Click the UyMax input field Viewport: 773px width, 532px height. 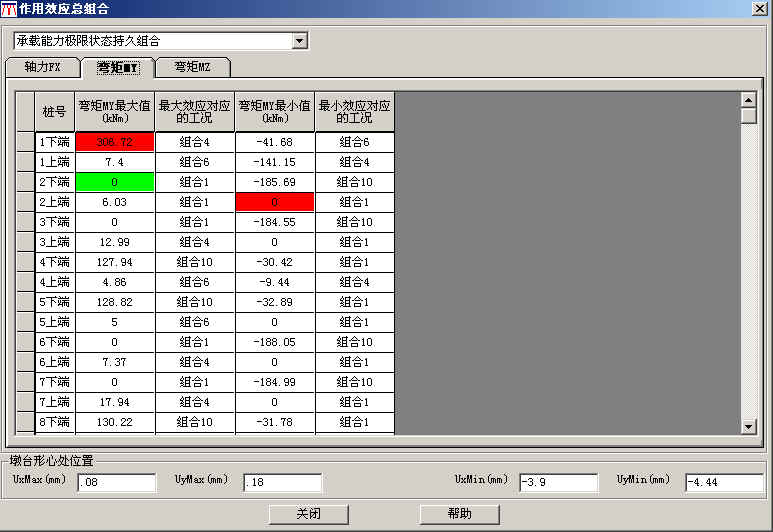[282, 483]
